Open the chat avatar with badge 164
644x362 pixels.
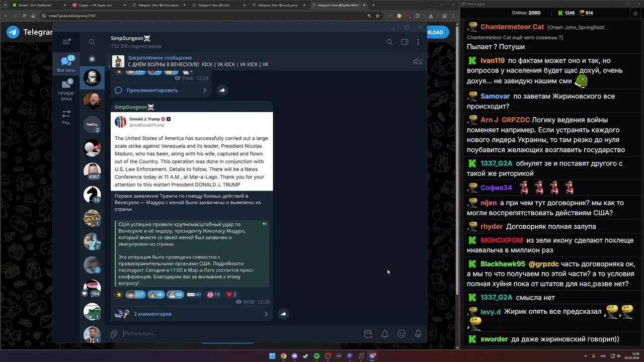click(x=92, y=288)
